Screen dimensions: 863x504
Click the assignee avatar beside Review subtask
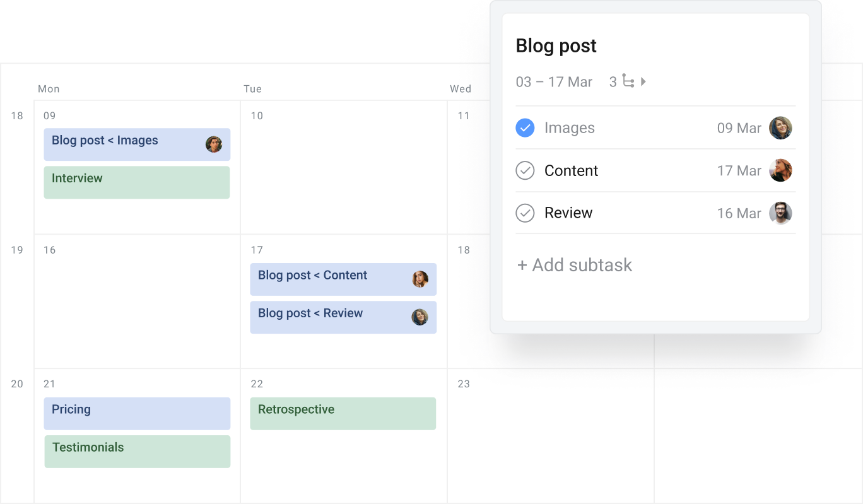pos(780,213)
